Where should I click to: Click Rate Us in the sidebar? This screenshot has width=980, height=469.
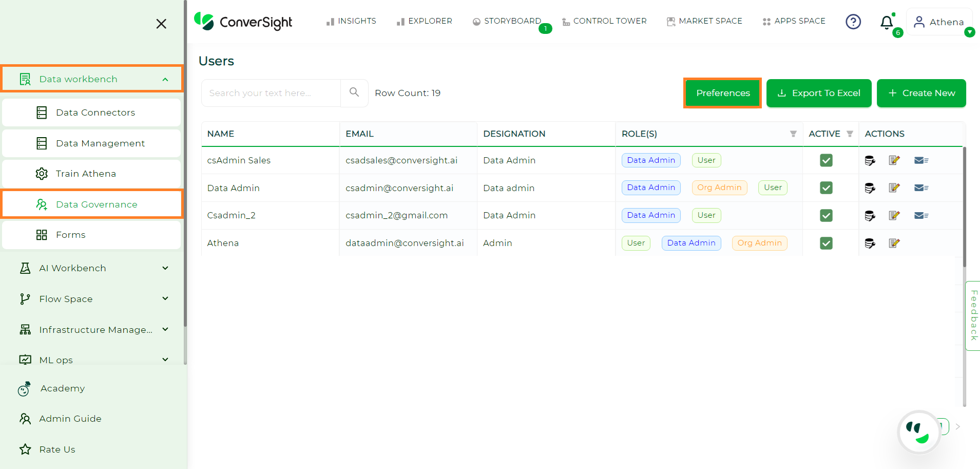(47, 449)
